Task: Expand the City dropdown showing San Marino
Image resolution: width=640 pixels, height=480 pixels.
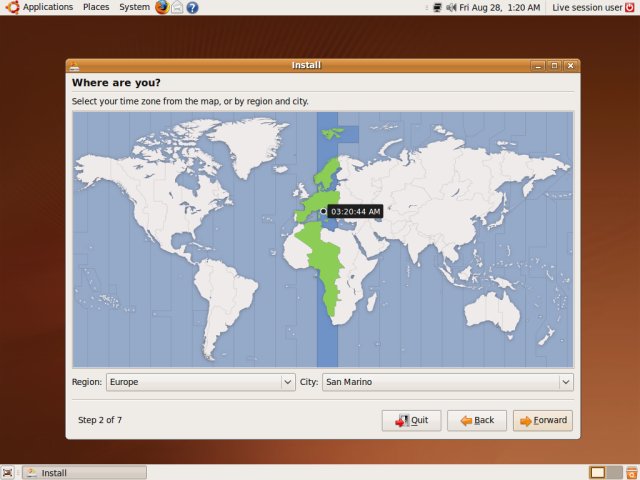Action: point(448,382)
